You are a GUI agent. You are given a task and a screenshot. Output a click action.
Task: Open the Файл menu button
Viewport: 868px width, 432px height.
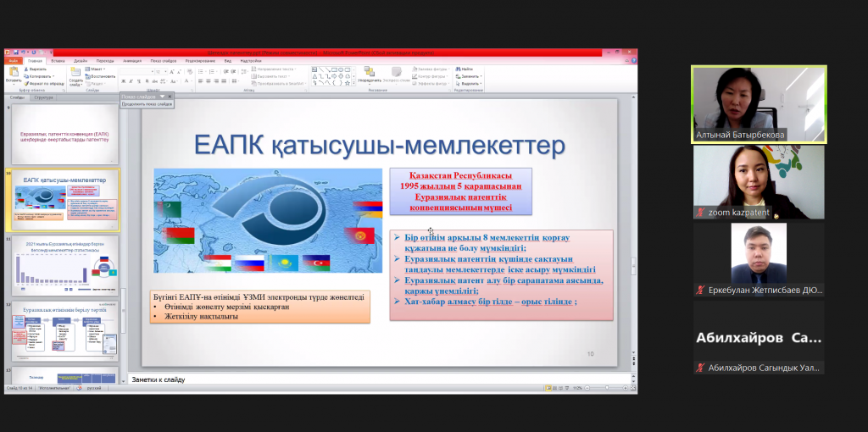tap(13, 61)
